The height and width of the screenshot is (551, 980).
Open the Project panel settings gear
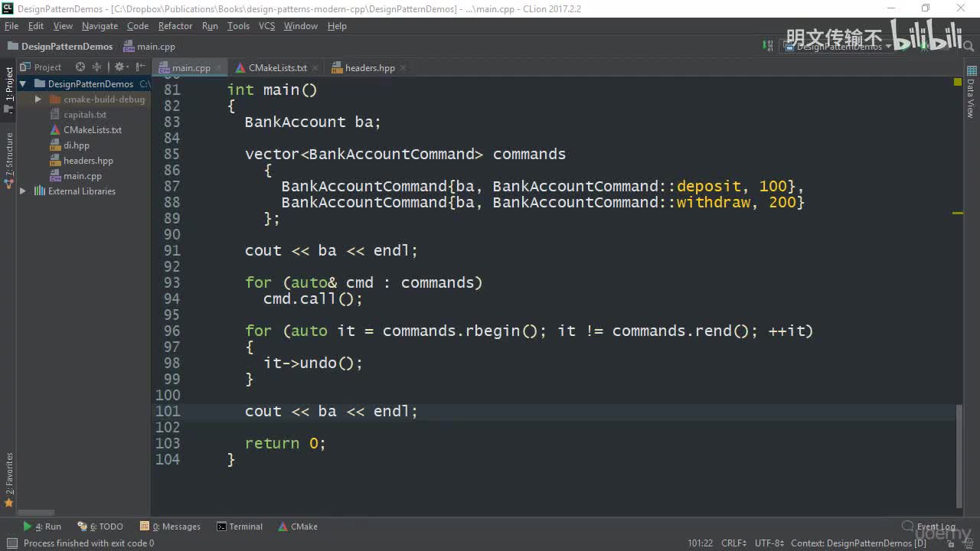(119, 67)
